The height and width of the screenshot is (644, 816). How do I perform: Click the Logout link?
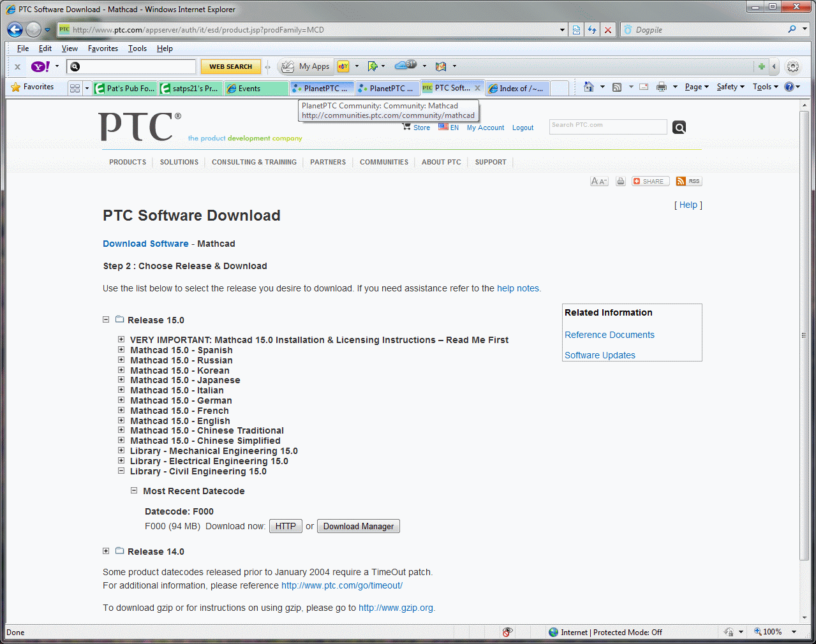[523, 128]
